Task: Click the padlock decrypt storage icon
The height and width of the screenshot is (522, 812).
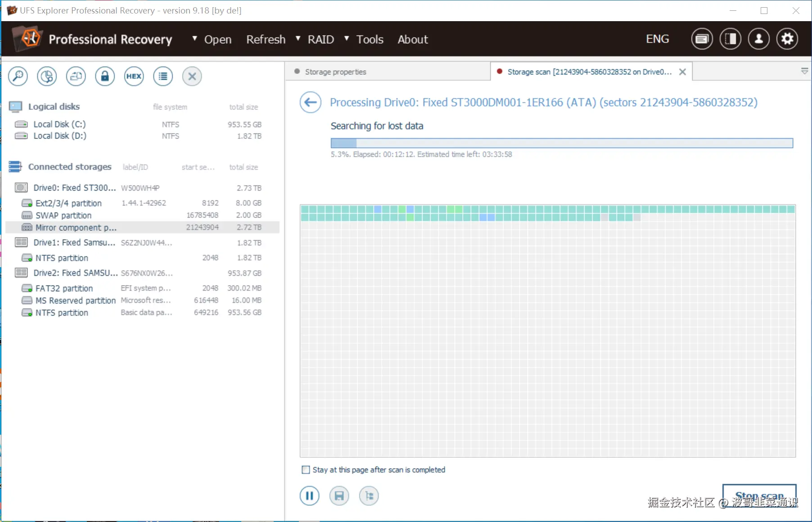Action: coord(105,76)
